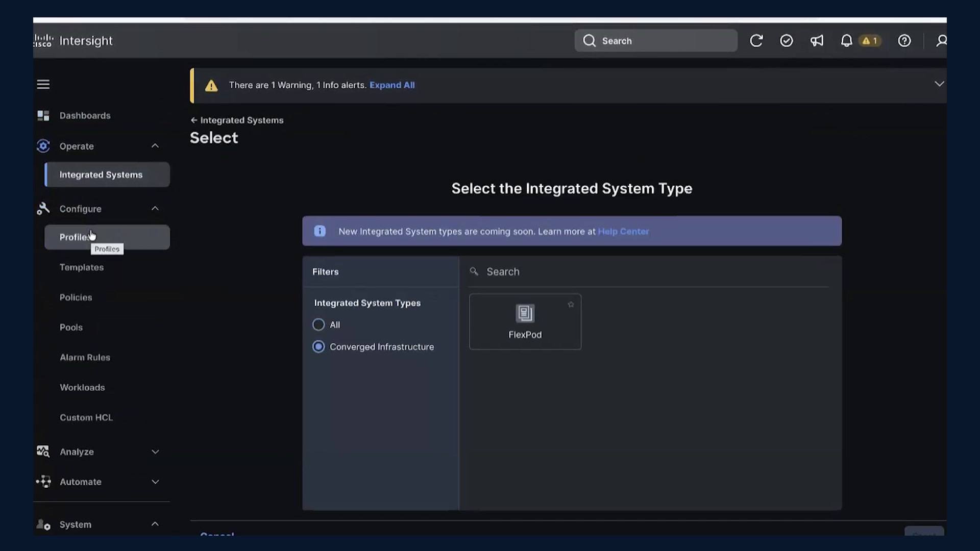This screenshot has height=551, width=980.
Task: Collapse the Operate section
Action: click(155, 146)
